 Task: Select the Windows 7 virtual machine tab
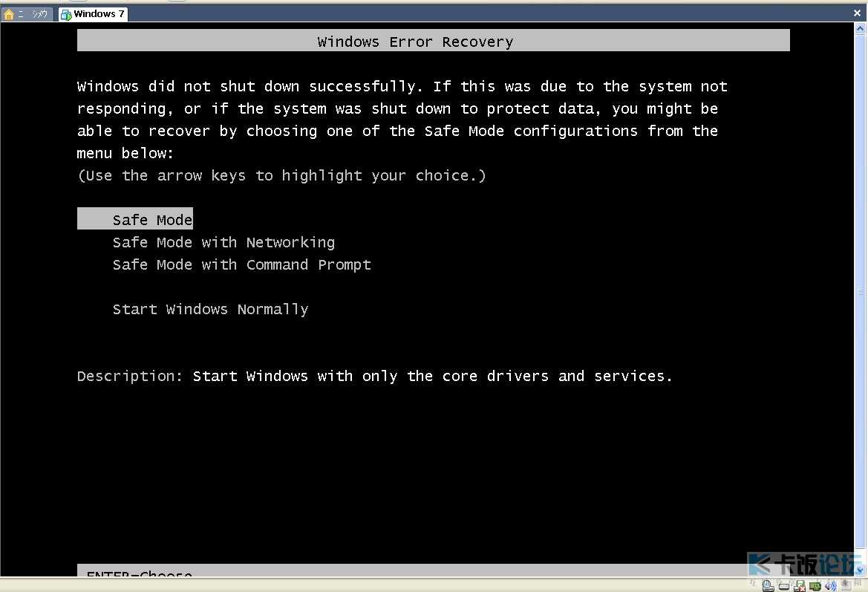[x=93, y=14]
